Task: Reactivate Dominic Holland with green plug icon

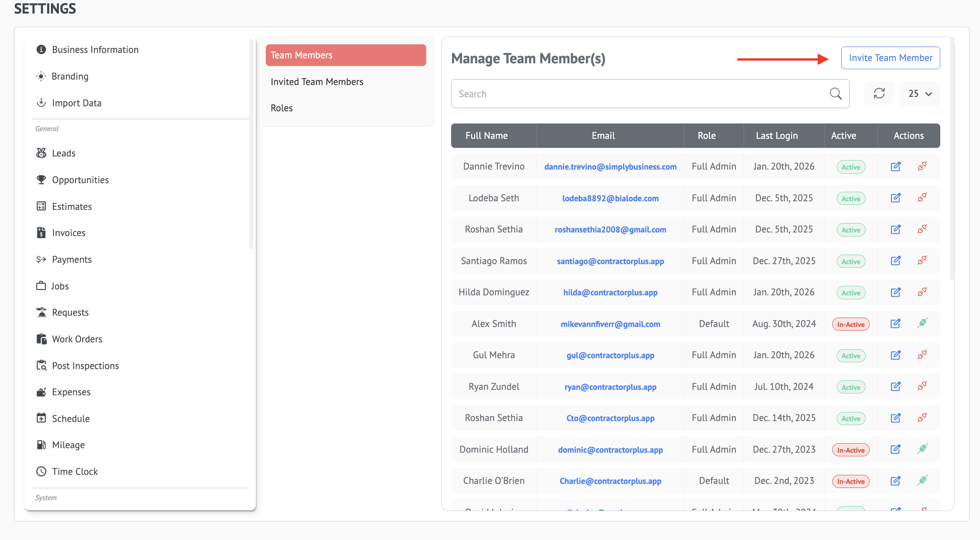Action: [922, 449]
